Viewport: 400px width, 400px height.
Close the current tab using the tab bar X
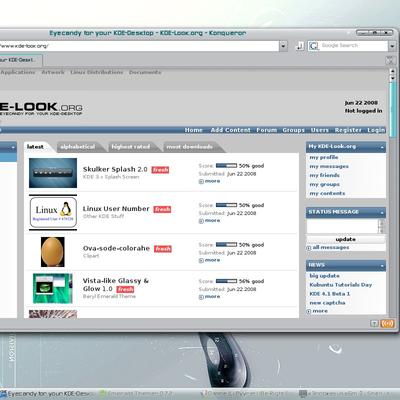390,60
